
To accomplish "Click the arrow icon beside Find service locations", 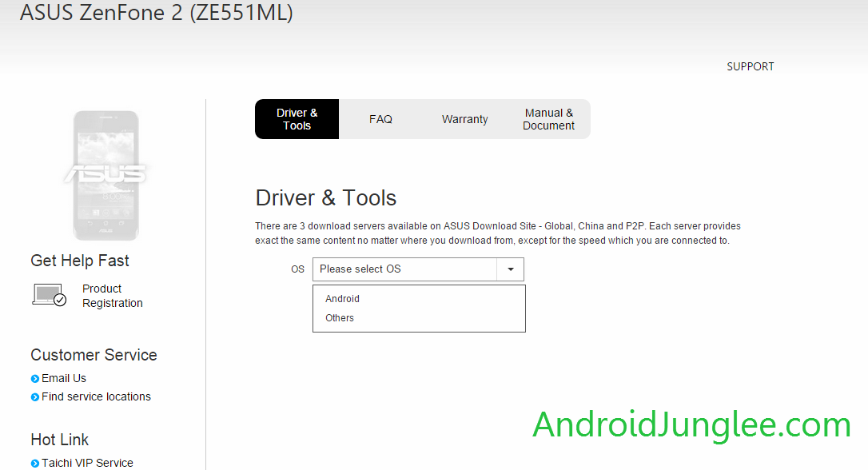I will click(35, 397).
